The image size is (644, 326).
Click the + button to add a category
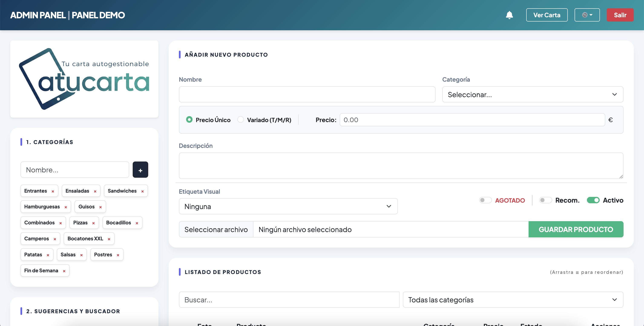pyautogui.click(x=140, y=170)
